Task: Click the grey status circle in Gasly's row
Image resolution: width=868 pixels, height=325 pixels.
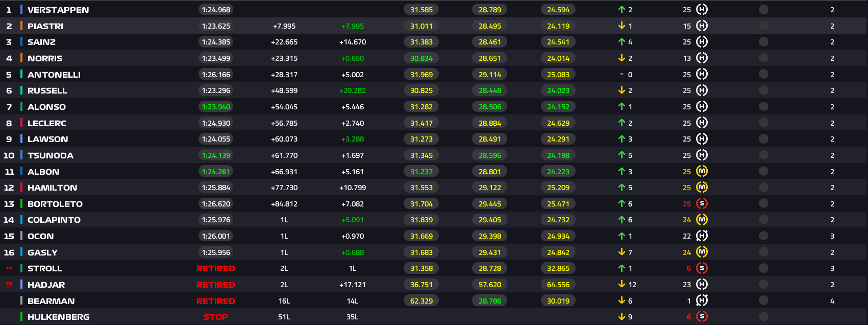Action: tap(763, 252)
